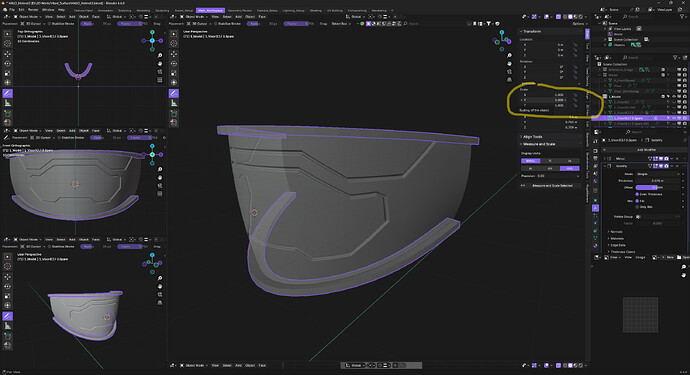690x375 pixels.
Task: Switch to the Modeling workspace tab
Action: pyautogui.click(x=143, y=10)
